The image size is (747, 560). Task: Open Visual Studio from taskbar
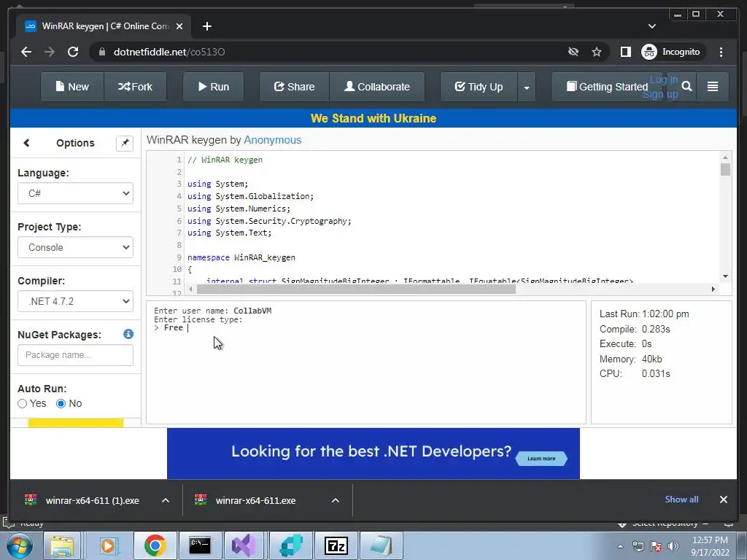pos(244,545)
